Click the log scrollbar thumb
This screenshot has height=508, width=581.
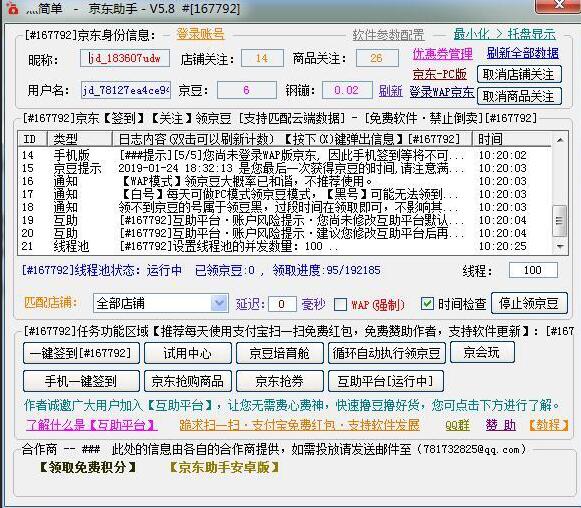click(560, 221)
